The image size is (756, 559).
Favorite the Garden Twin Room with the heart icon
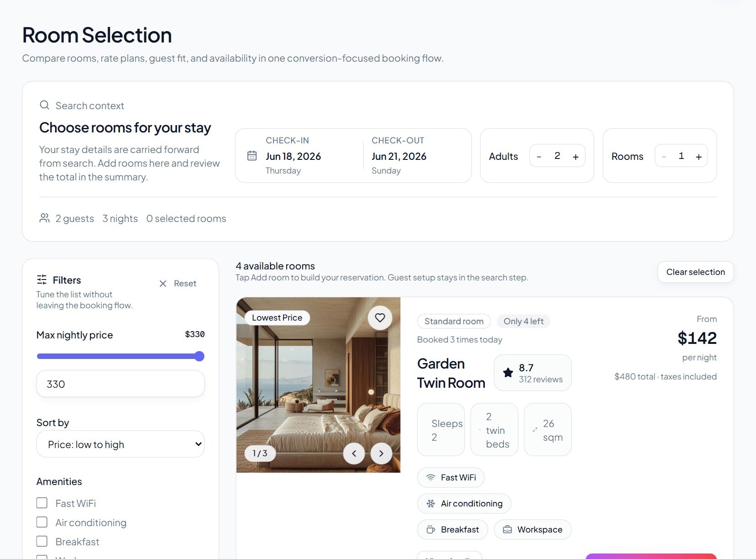[x=380, y=318]
